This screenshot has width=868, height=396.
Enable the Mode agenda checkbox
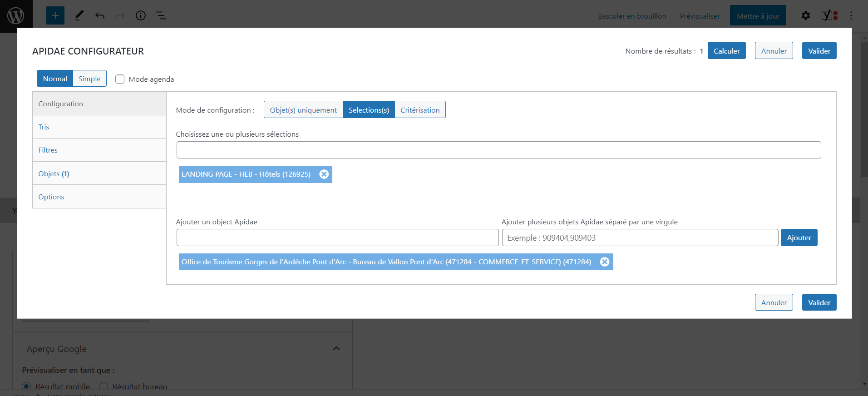click(120, 79)
